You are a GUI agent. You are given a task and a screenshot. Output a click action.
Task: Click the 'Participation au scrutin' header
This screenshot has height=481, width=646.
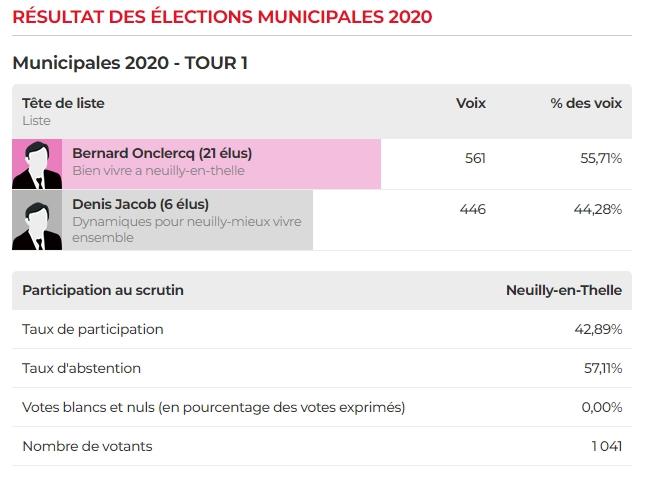click(x=103, y=290)
